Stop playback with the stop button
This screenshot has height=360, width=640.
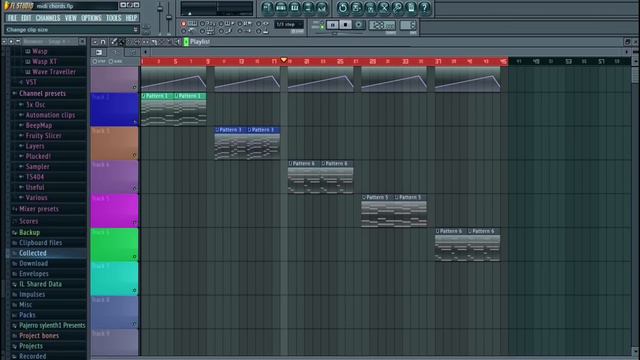(345, 25)
